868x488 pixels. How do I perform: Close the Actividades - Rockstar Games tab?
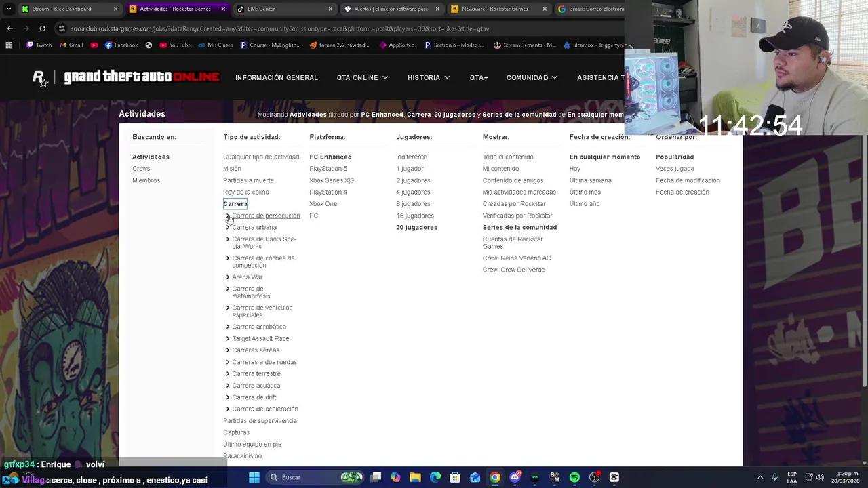[223, 9]
